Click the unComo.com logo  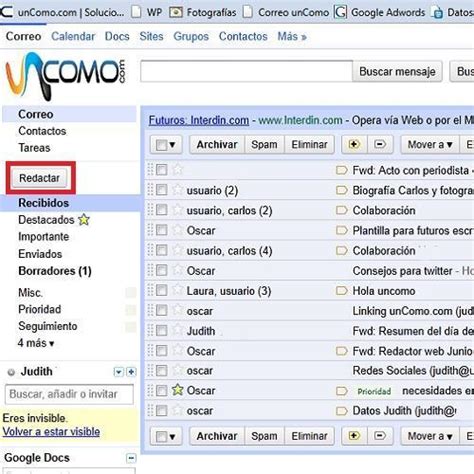tap(65, 76)
